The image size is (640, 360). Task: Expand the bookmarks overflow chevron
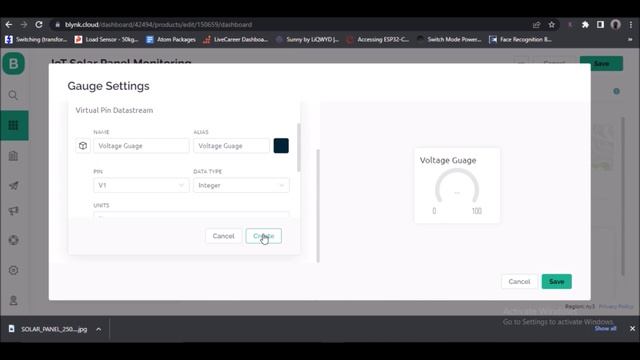(630, 40)
